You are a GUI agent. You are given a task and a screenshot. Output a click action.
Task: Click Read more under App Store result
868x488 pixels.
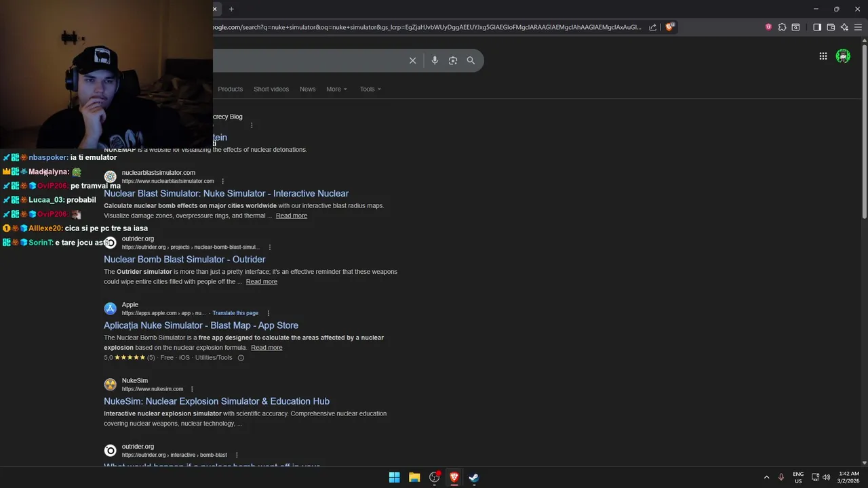click(x=267, y=348)
